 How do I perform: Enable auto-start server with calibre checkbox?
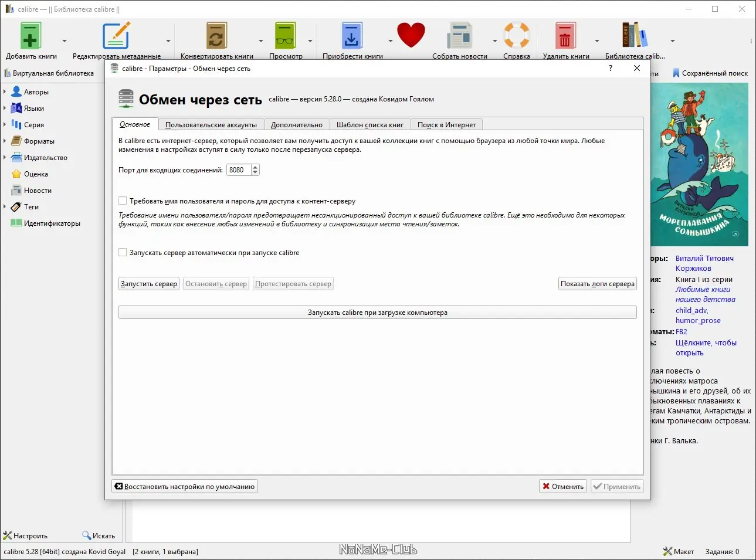point(123,253)
